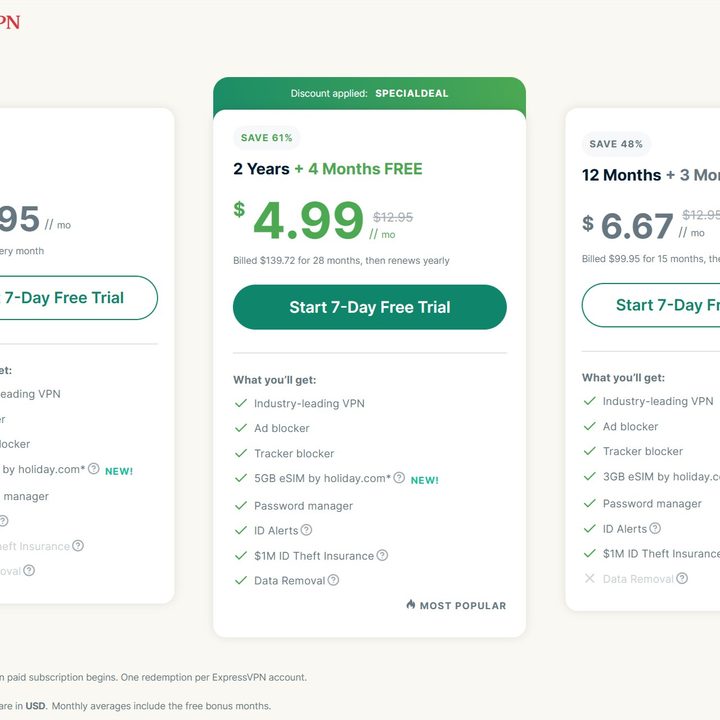Click the SPECIALDEAL discount code banner
This screenshot has height=720, width=720.
point(369,93)
